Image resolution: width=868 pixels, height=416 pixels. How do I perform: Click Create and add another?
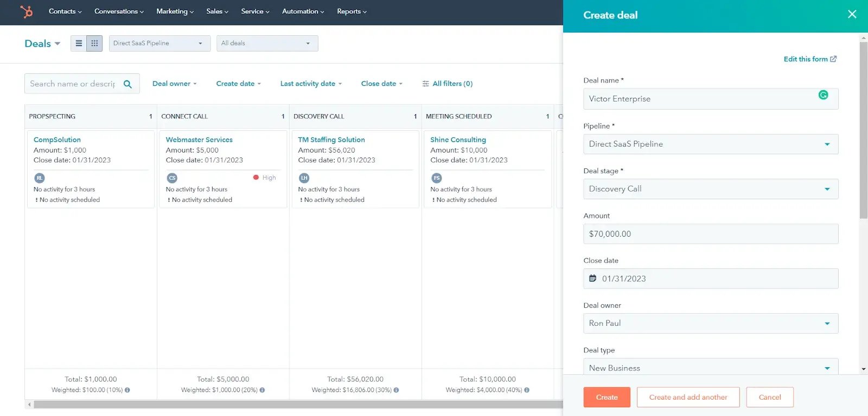(688, 397)
